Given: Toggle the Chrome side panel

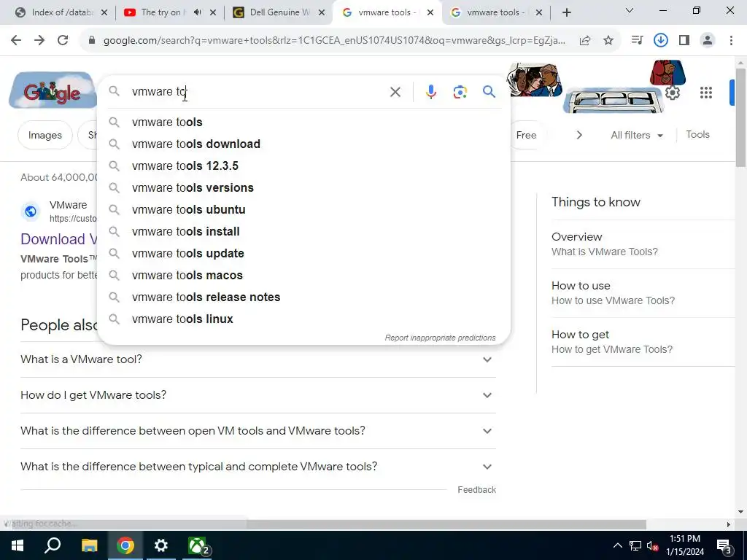Looking at the screenshot, I should (x=684, y=41).
